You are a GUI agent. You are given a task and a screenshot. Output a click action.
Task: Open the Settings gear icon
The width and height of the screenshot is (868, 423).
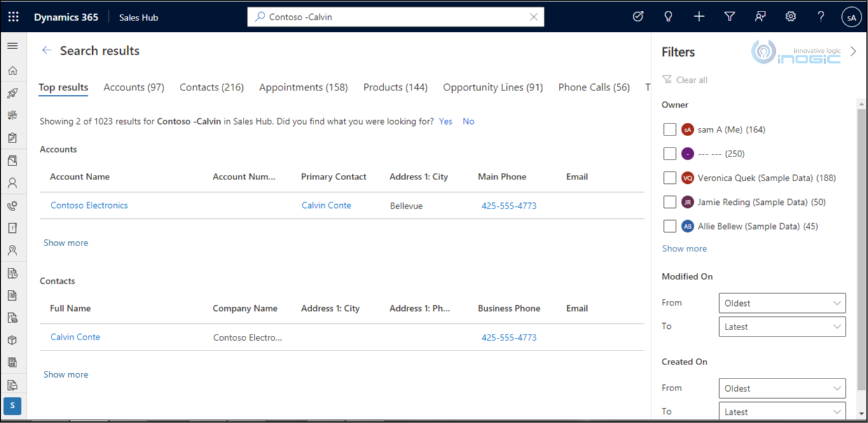tap(790, 17)
